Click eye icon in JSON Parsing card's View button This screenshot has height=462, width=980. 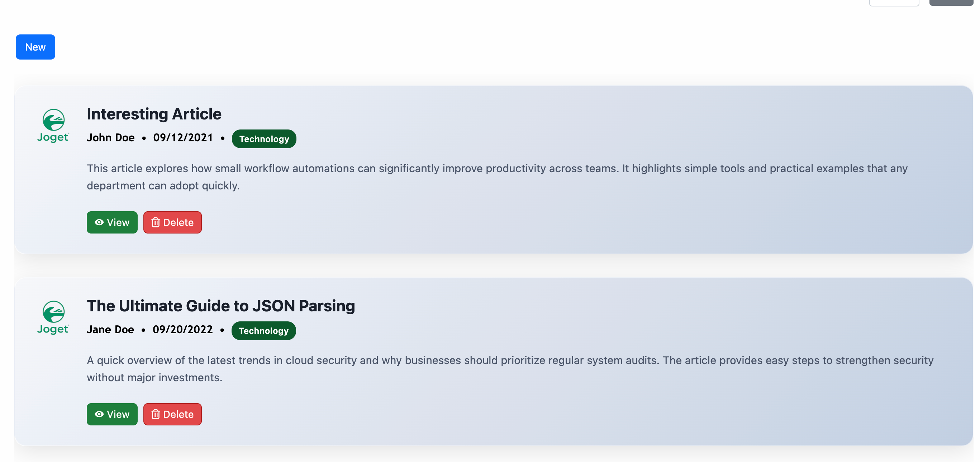(99, 414)
